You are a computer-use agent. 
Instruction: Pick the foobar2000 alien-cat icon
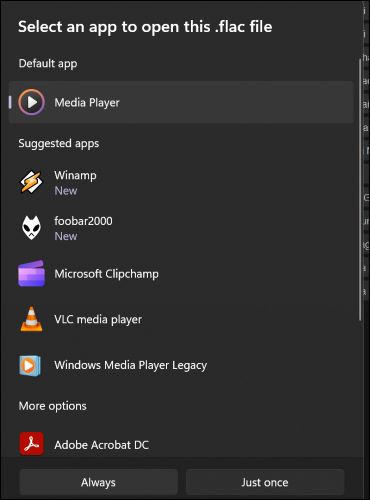(x=31, y=228)
